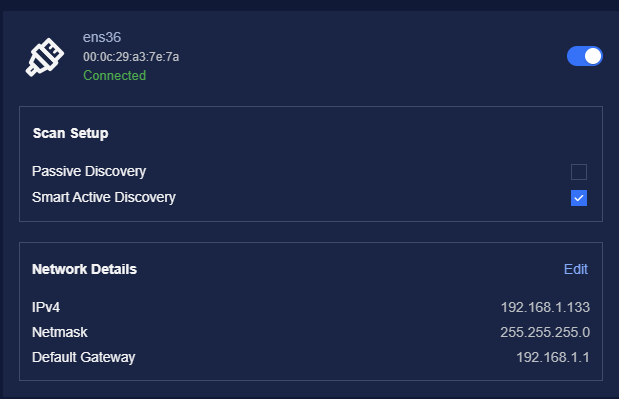Uncheck the Smart Active Discovery checkbox
The image size is (619, 399).
tap(579, 198)
